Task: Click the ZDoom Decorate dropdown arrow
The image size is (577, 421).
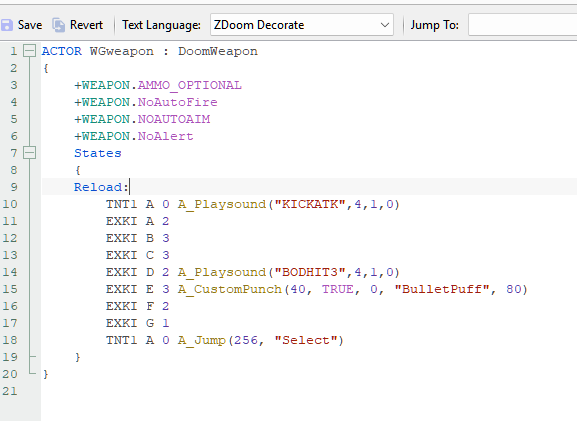Action: pyautogui.click(x=385, y=25)
